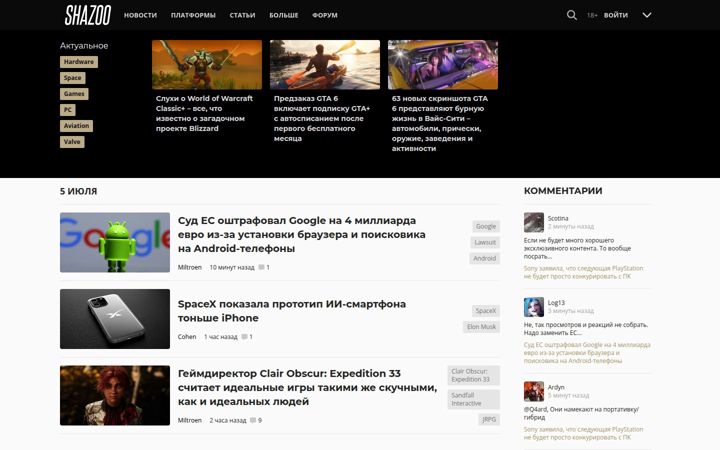Screen dimensions: 720x450
Task: Click the Log13 username
Action: [x=556, y=303]
